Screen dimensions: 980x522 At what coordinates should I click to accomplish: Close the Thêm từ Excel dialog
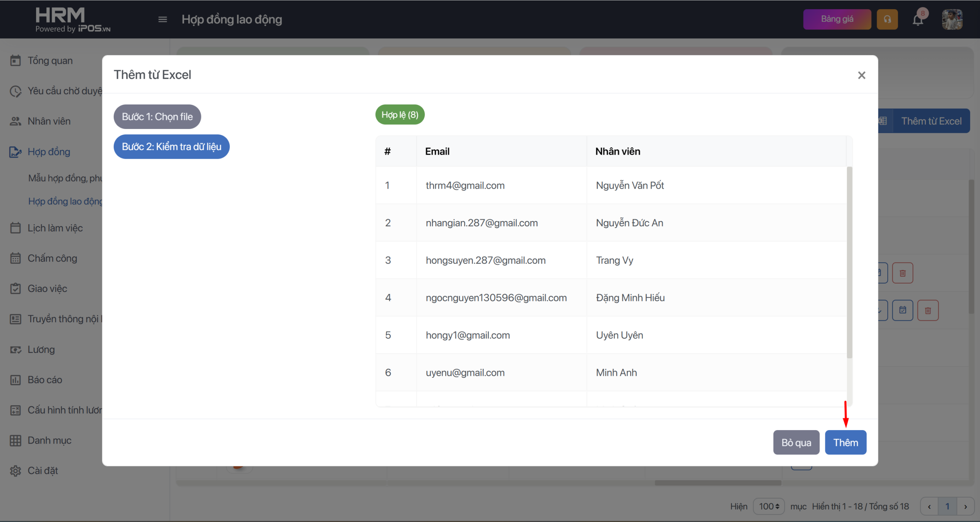[861, 75]
